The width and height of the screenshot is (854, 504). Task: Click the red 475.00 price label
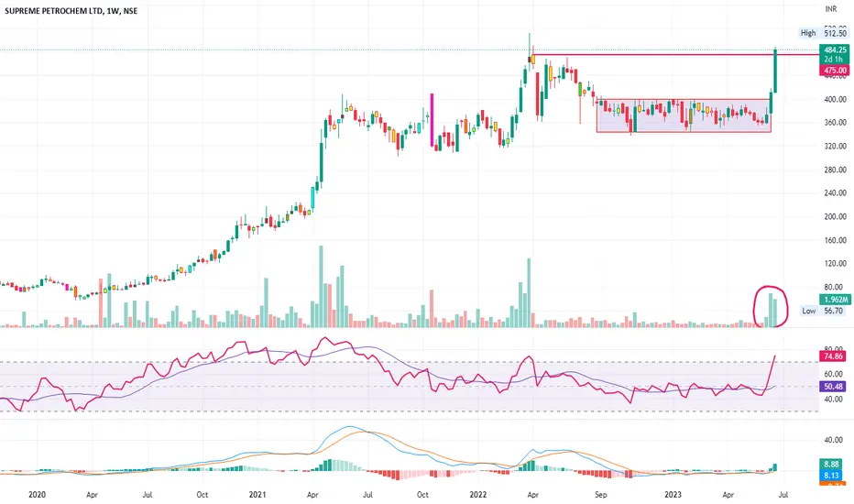pos(835,71)
